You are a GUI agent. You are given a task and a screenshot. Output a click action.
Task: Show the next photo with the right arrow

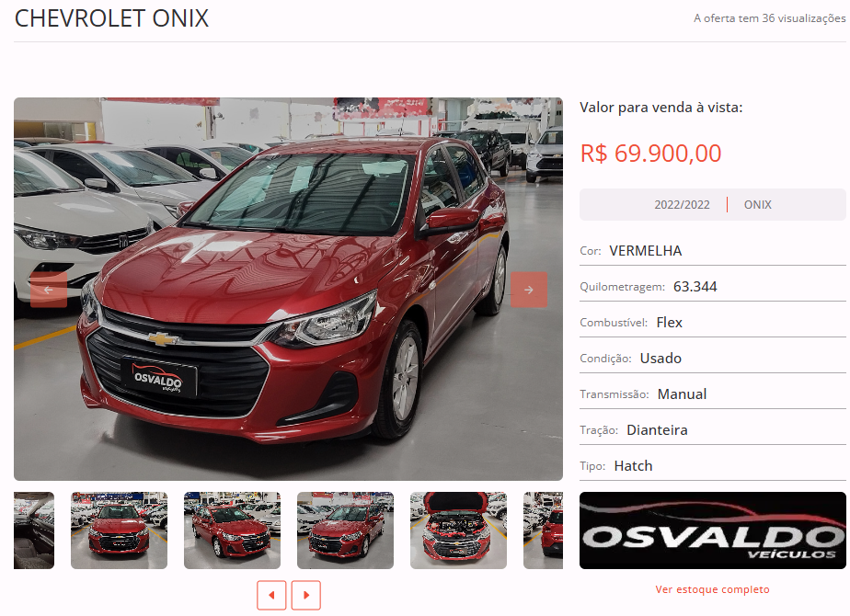click(529, 290)
